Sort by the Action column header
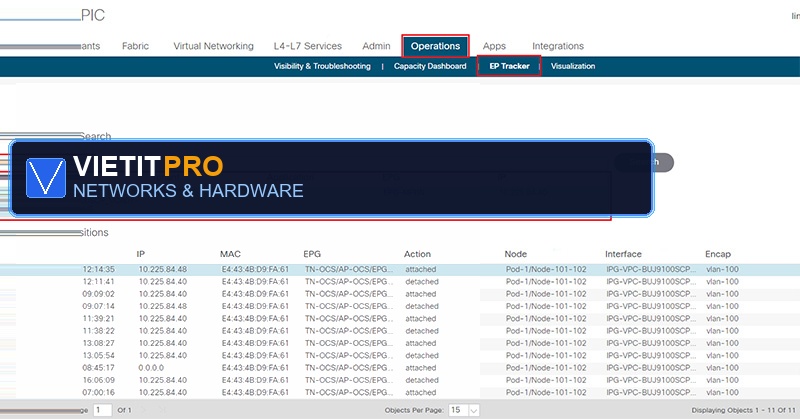Viewport: 800px width, 419px height. click(417, 254)
